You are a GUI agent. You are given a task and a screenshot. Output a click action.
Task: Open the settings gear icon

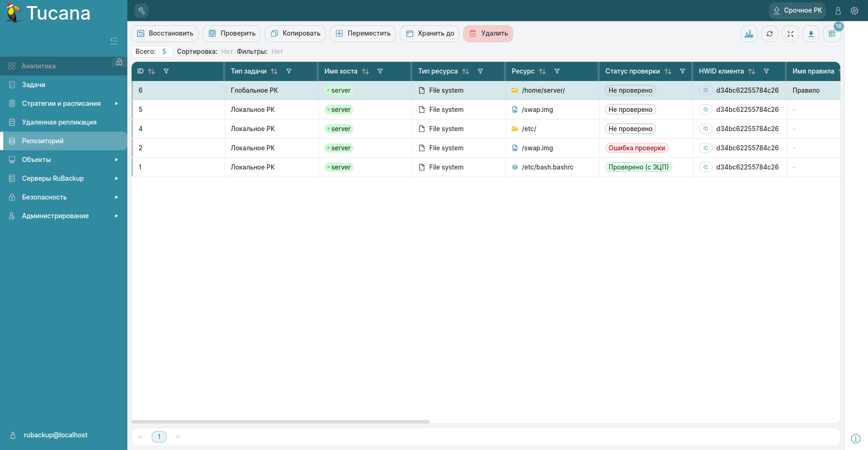click(854, 11)
